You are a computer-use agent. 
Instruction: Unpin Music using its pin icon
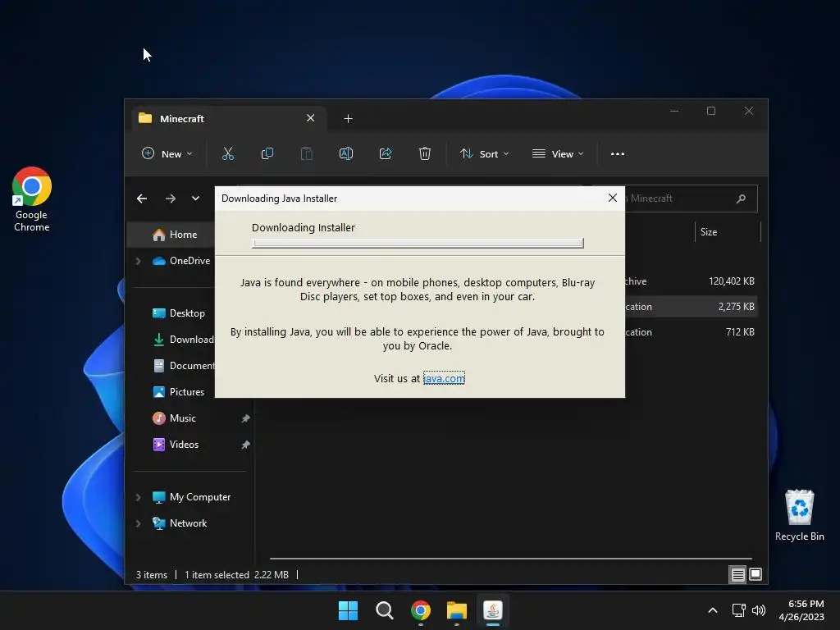tap(245, 418)
